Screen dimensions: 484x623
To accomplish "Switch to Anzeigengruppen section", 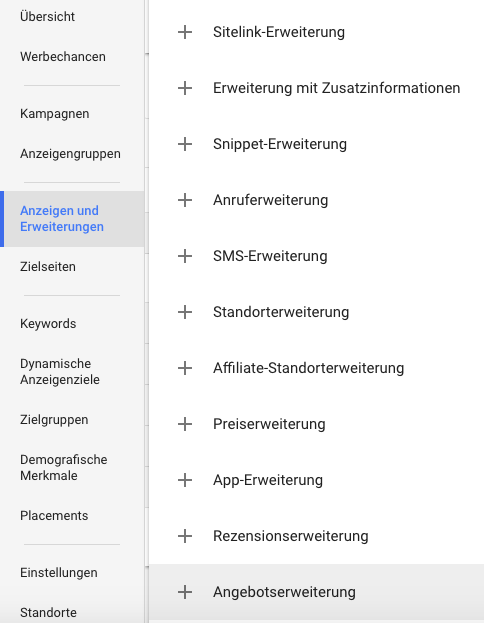I will pos(70,154).
